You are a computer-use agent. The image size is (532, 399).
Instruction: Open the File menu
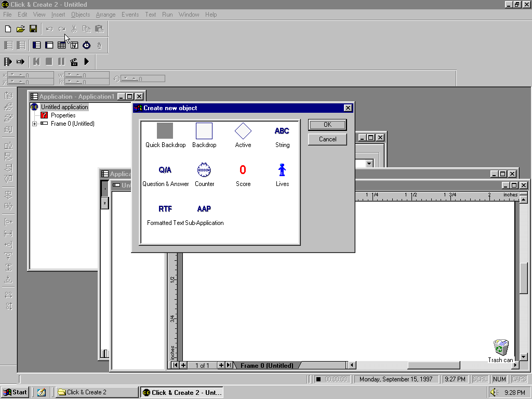[x=7, y=15]
